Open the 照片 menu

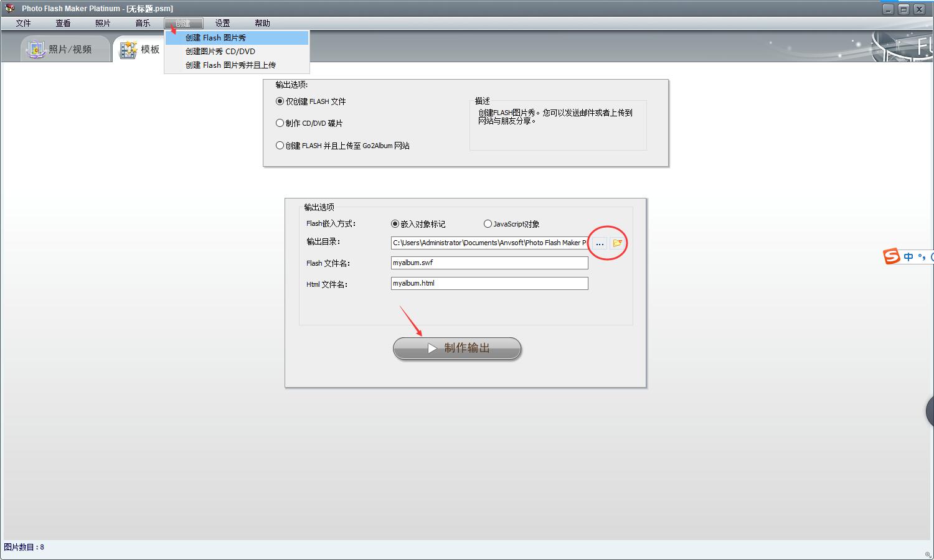pos(103,23)
